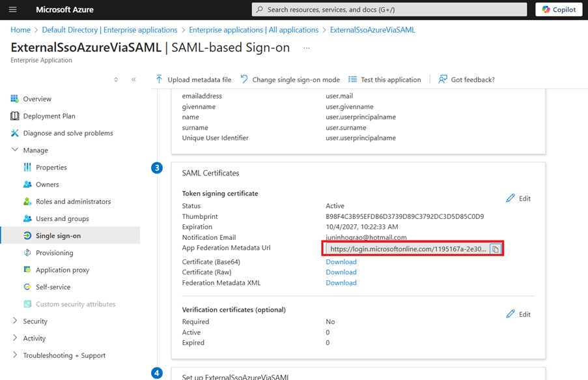Select Change single sign-on mode
The height and width of the screenshot is (380, 588).
tap(296, 80)
